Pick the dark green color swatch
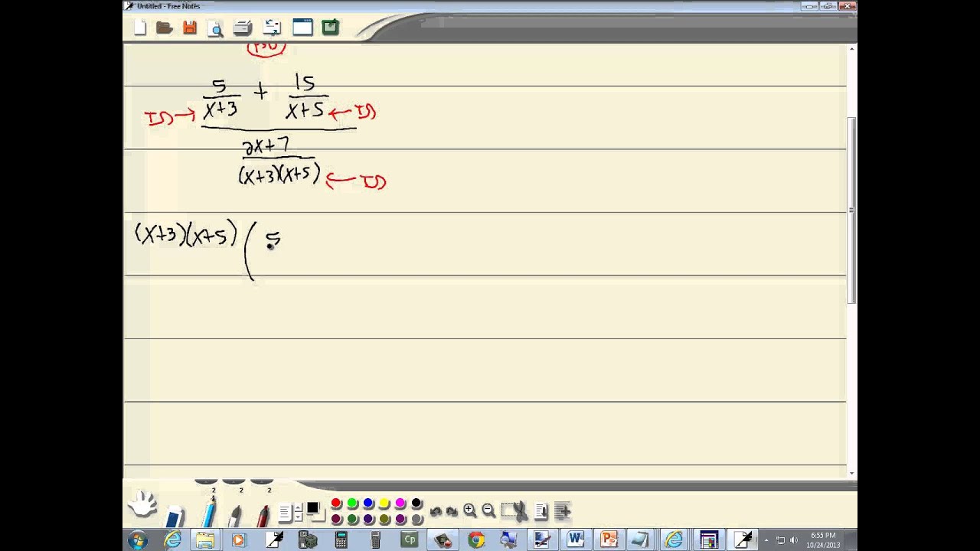This screenshot has width=980, height=551. tap(352, 519)
